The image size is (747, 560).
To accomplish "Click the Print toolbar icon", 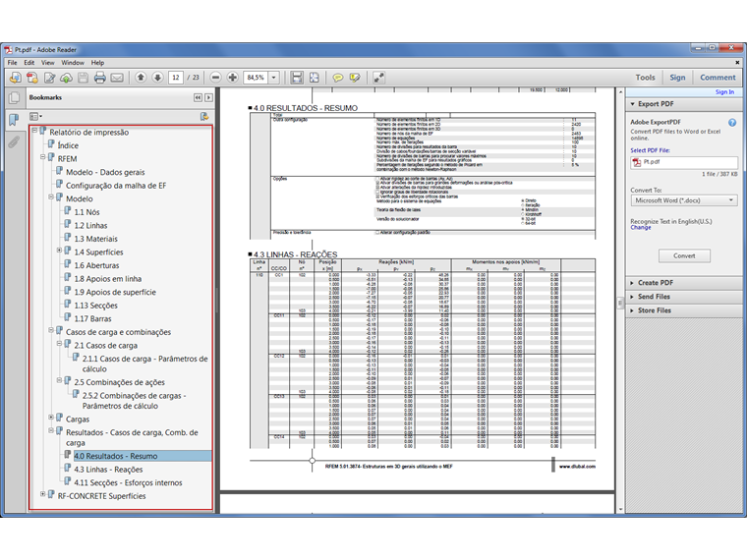I will [99, 78].
